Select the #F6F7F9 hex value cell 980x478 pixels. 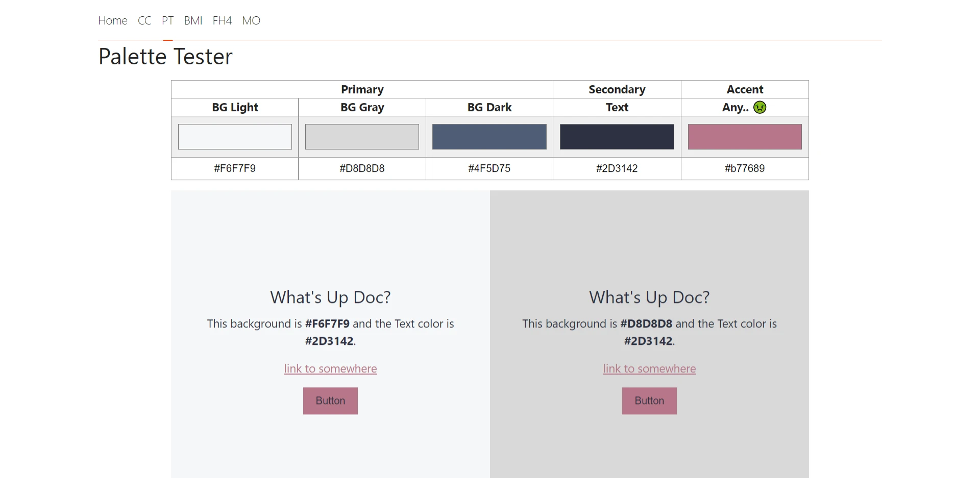(235, 168)
